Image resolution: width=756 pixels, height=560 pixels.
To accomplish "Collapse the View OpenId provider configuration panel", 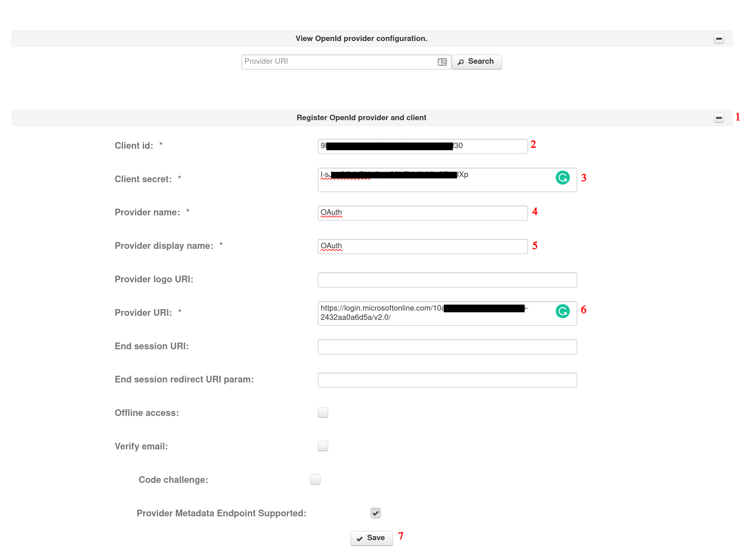I will coord(719,39).
